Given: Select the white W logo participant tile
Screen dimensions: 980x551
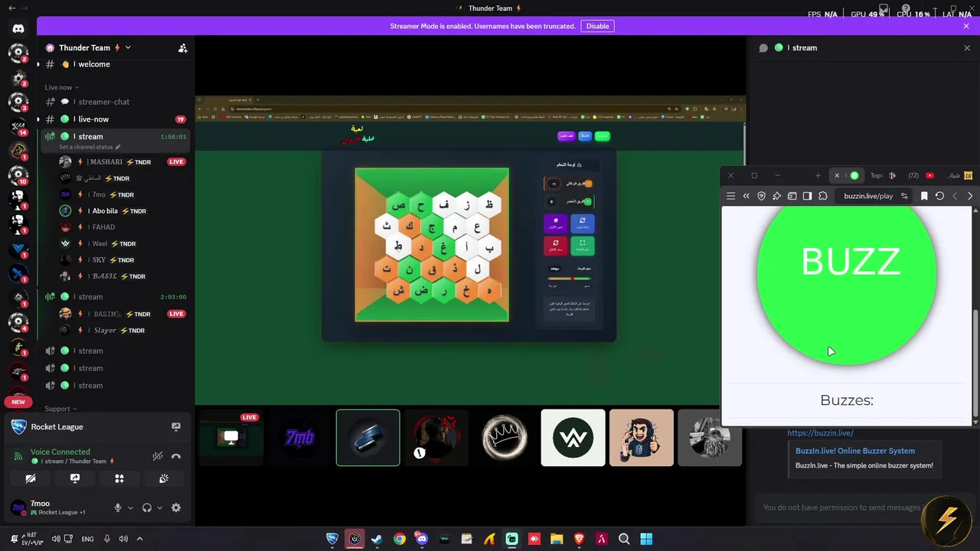Looking at the screenshot, I should tap(573, 438).
